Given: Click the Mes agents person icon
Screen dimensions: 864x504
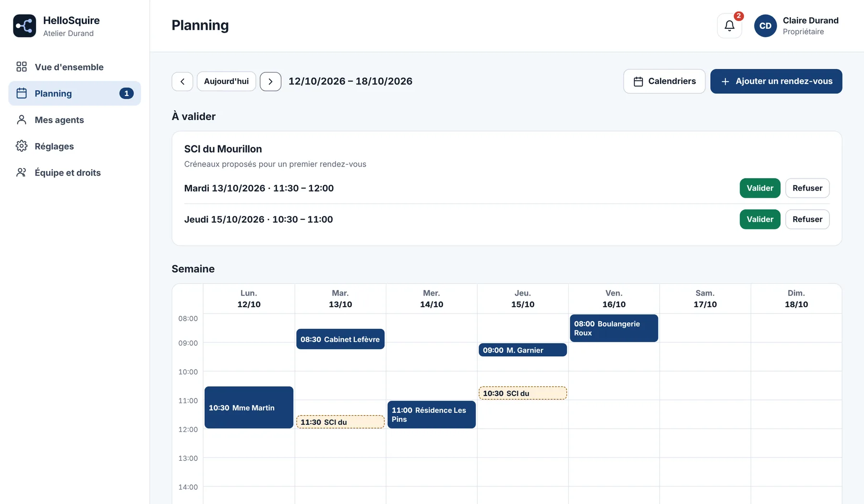Looking at the screenshot, I should coord(22,120).
